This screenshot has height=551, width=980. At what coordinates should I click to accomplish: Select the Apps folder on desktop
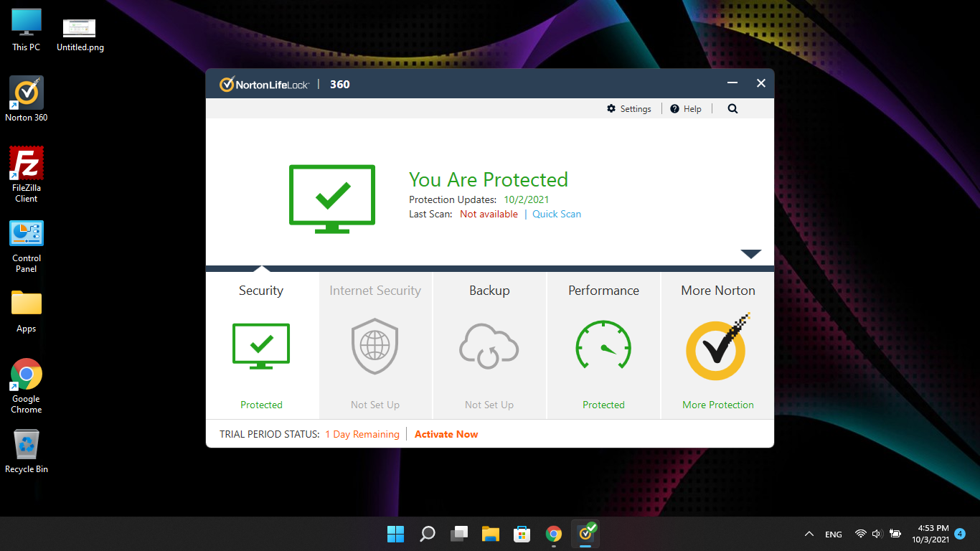(27, 311)
